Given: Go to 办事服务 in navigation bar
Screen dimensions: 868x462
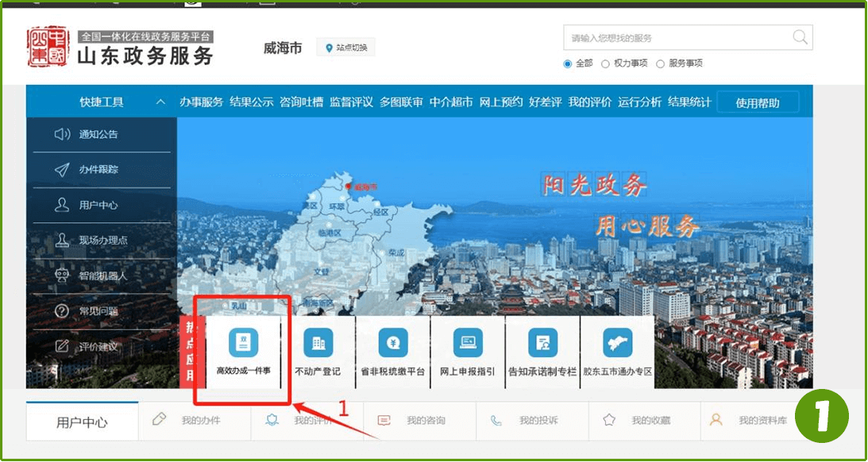Looking at the screenshot, I should [x=201, y=102].
